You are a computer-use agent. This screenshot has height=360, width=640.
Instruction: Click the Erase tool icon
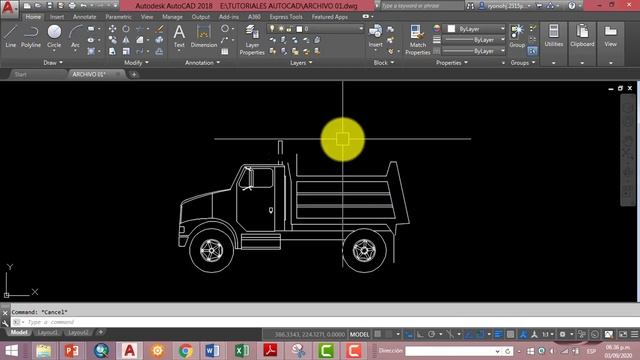tap(160, 29)
